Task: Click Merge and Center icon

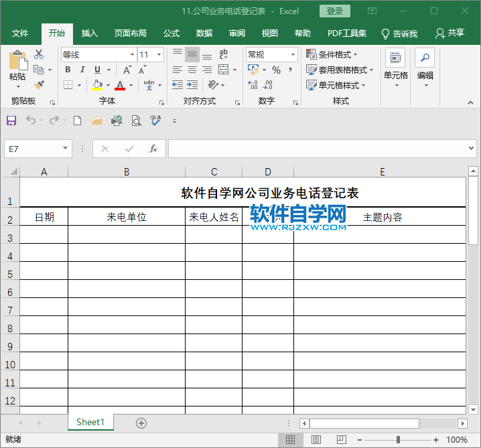Action: pyautogui.click(x=223, y=70)
